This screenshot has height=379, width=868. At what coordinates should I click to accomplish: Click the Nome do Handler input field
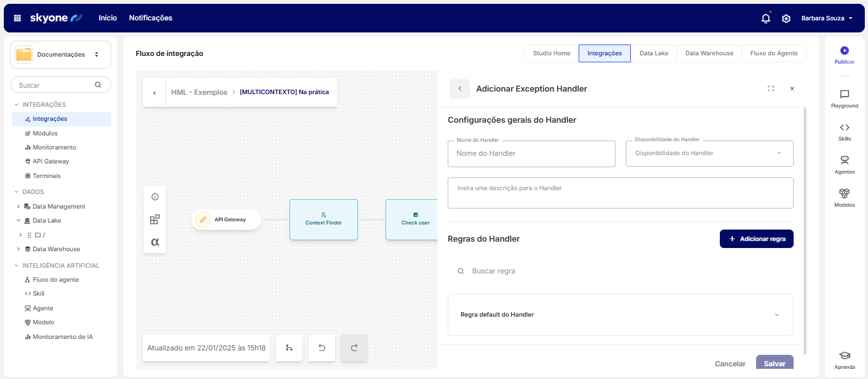pyautogui.click(x=531, y=154)
